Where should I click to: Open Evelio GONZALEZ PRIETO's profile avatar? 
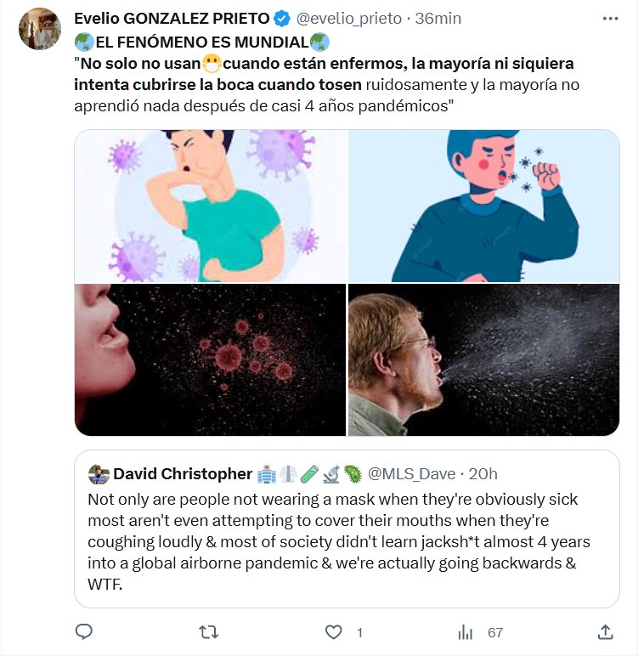coord(39,29)
